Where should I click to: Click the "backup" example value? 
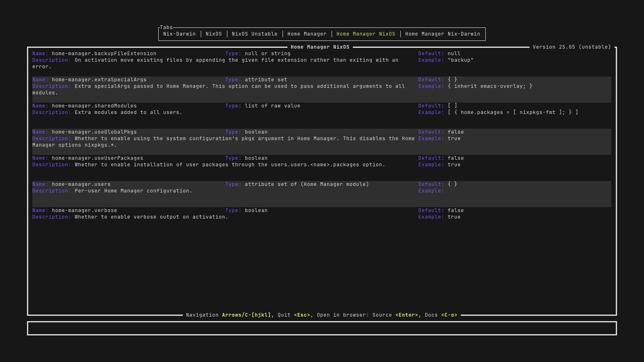click(x=460, y=60)
